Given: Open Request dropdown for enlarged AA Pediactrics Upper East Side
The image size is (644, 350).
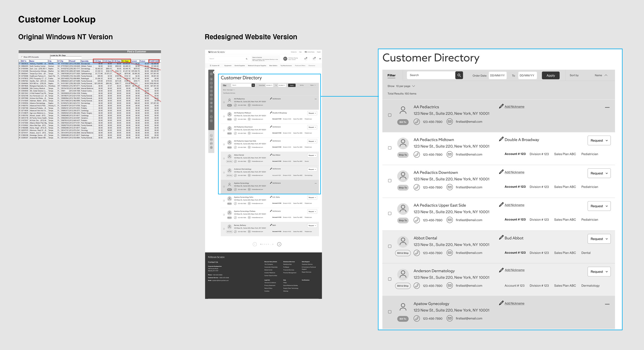Looking at the screenshot, I should 599,206.
